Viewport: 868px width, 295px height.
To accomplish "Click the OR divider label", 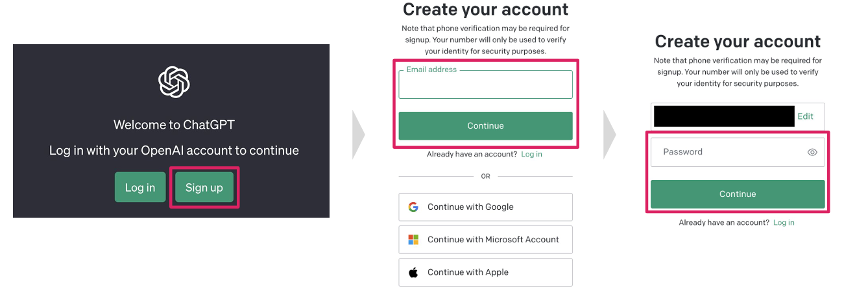I will (485, 176).
